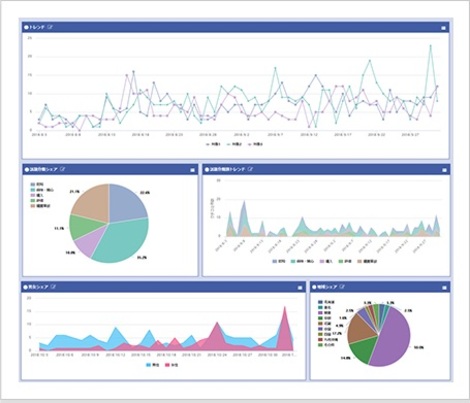The height and width of the screenshot is (403, 470).
Task: Click the edit icon in the five-slice pie panel header
Action: (63, 169)
